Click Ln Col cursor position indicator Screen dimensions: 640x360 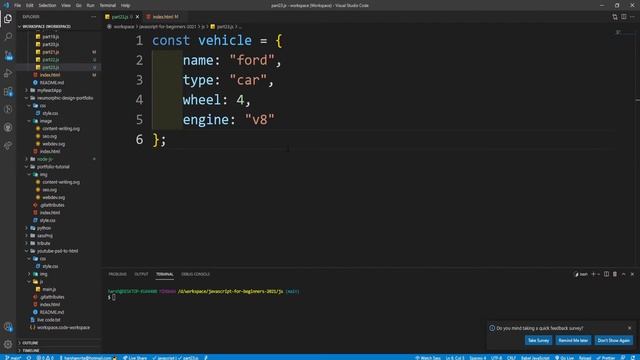[455, 358]
